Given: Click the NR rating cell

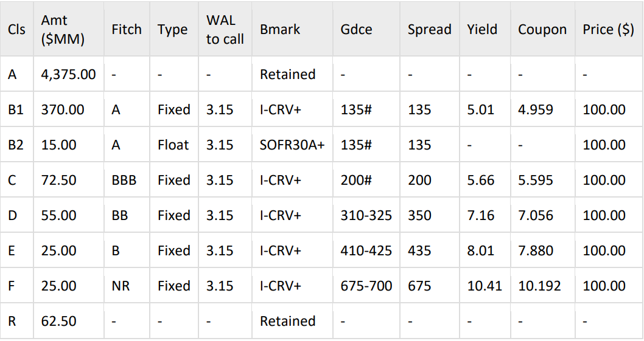Looking at the screenshot, I should click(121, 286).
